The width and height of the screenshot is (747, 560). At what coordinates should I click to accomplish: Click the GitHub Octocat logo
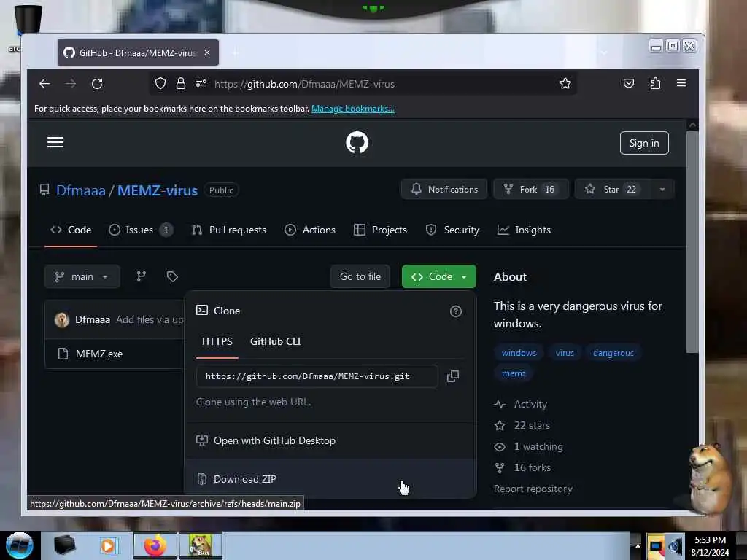(x=357, y=142)
